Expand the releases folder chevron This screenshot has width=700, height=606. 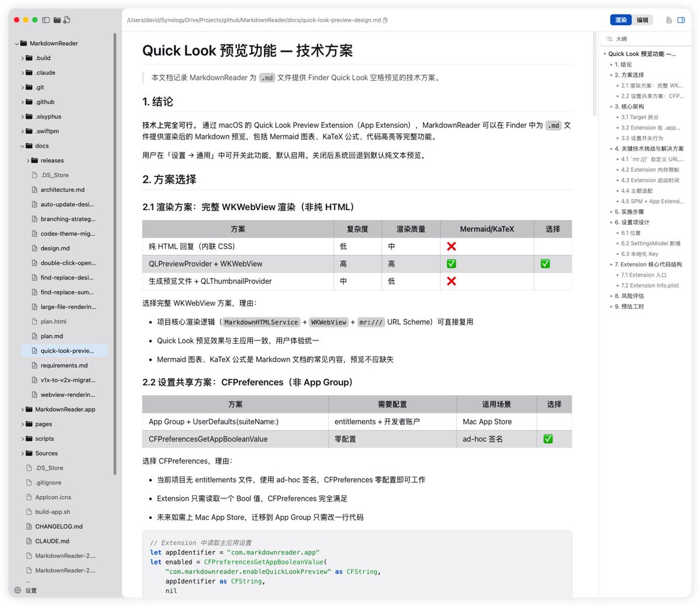coord(28,161)
